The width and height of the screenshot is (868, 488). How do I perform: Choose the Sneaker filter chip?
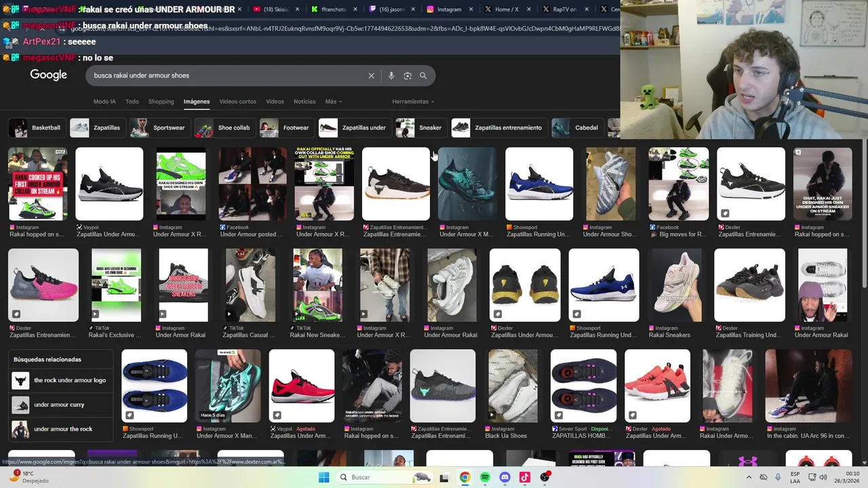click(421, 127)
